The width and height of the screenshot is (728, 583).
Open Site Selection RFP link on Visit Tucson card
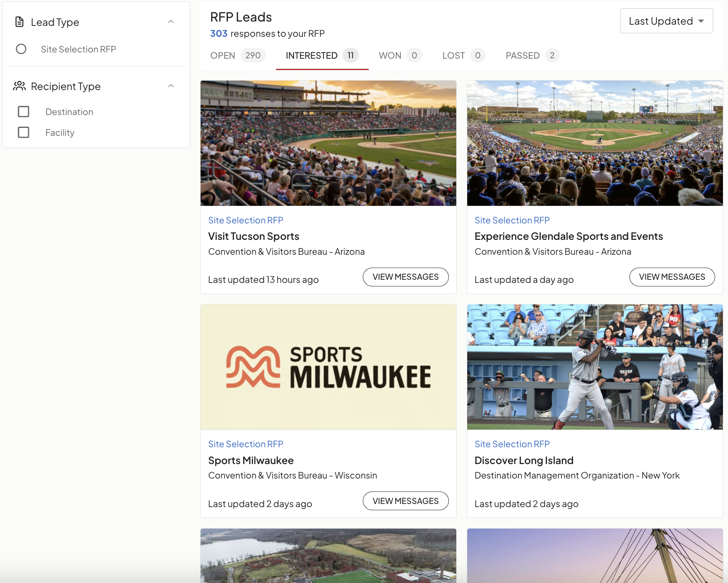coord(246,220)
